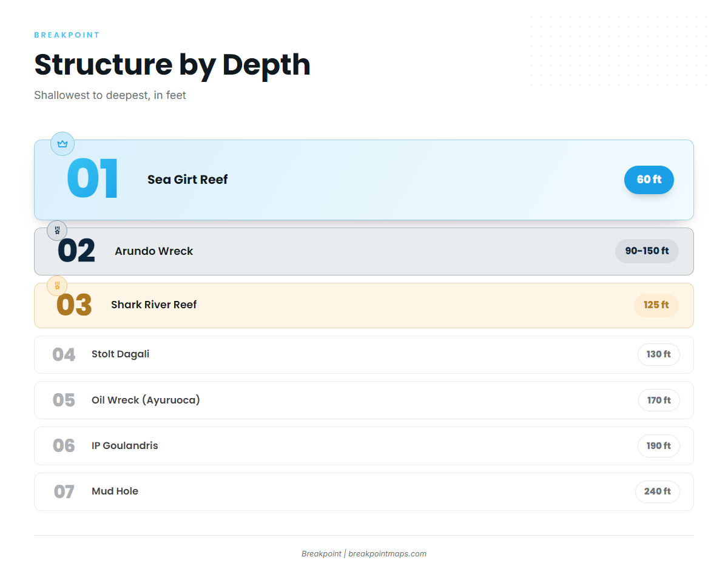Click the gold medal icon above 03

point(57,286)
